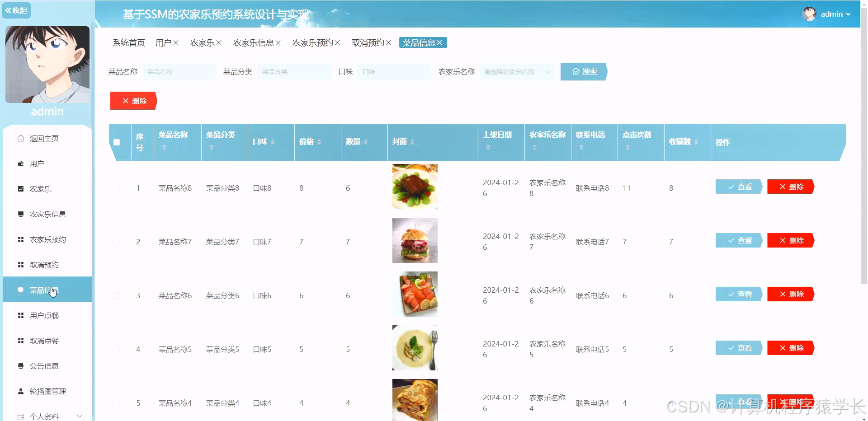Image resolution: width=868 pixels, height=421 pixels.
Task: Close the 取消预约 tab
Action: tap(388, 42)
